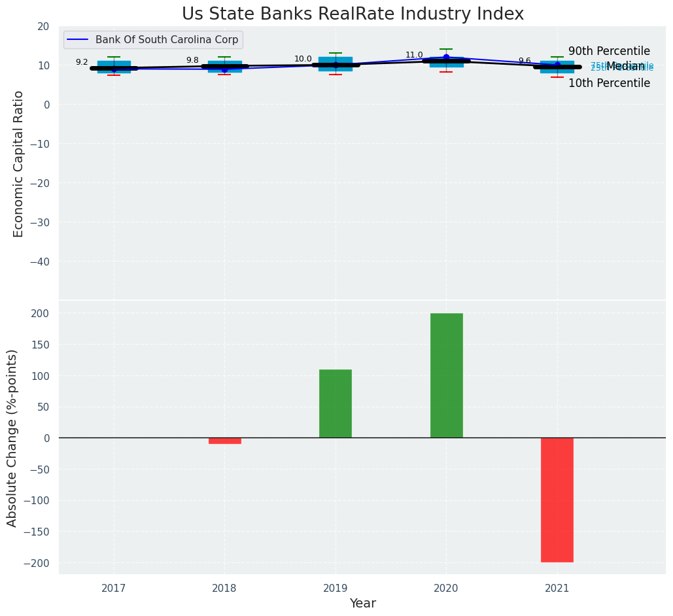
Task: Click the Economic Capital Ratio axis label
Action: click(x=18, y=163)
